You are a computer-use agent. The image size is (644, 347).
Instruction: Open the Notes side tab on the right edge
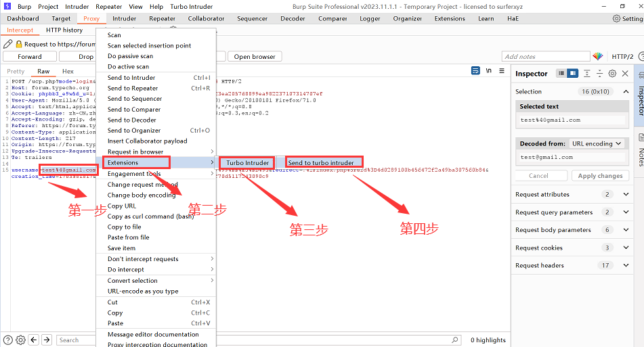(640, 151)
